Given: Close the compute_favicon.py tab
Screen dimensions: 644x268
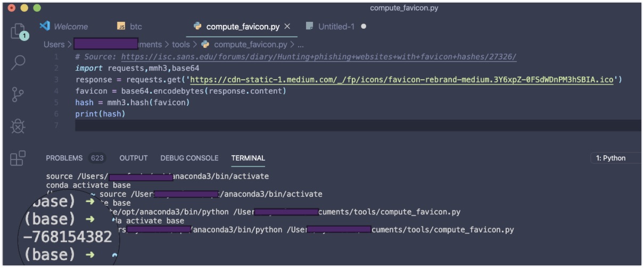Looking at the screenshot, I should (x=287, y=26).
